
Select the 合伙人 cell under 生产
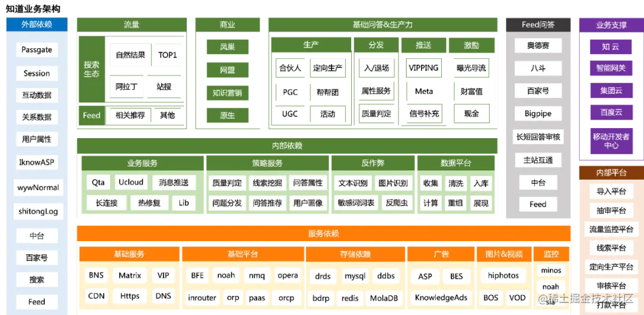290,68
